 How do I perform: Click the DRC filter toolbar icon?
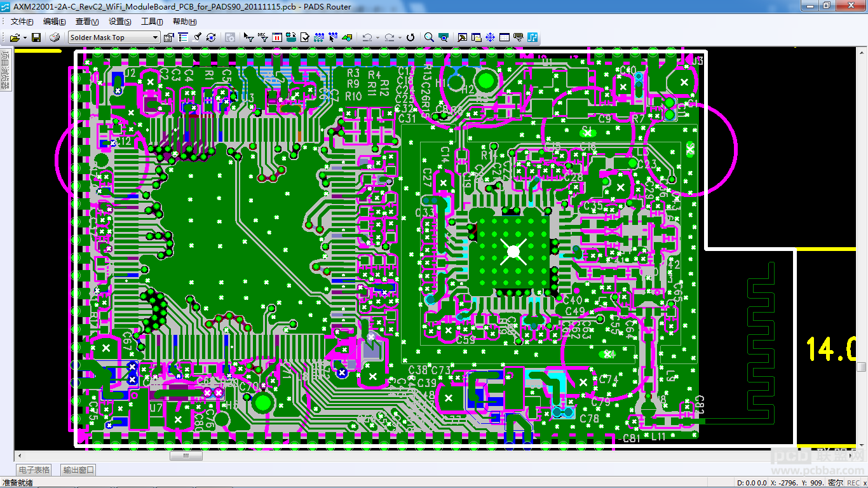tap(262, 37)
